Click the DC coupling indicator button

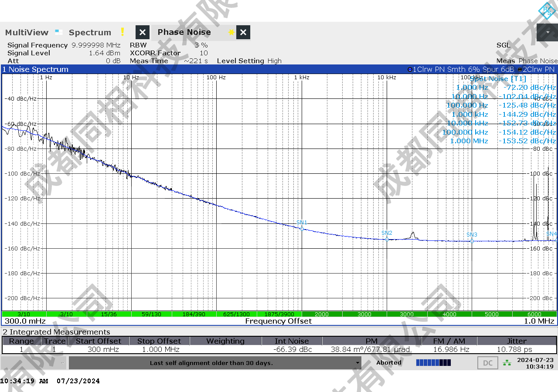(487, 363)
